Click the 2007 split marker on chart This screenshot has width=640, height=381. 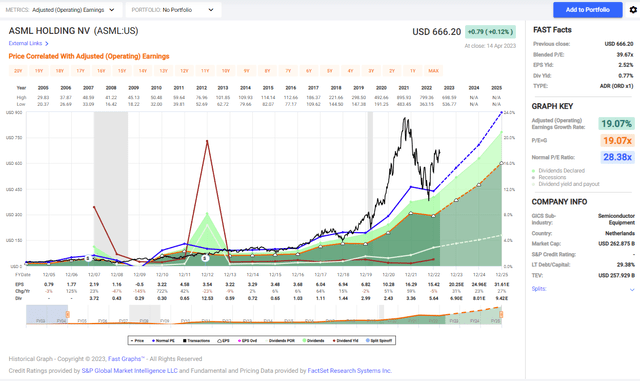click(88, 258)
